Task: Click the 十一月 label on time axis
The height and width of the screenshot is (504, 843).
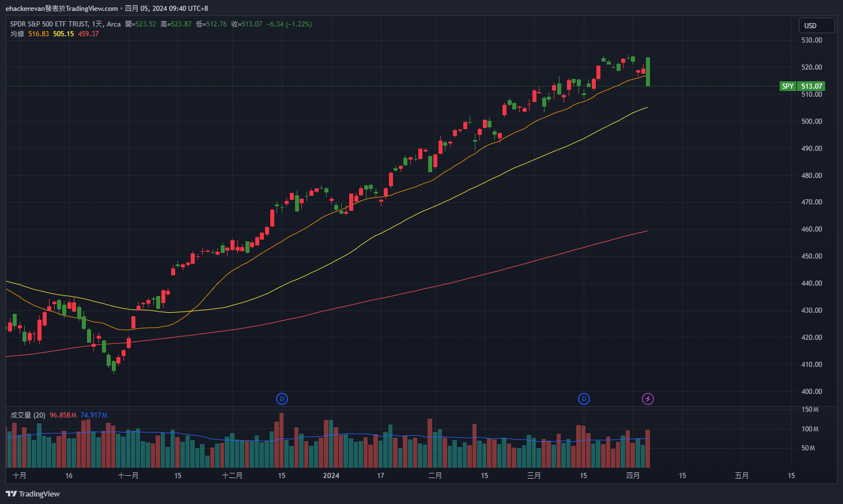Action: (128, 476)
